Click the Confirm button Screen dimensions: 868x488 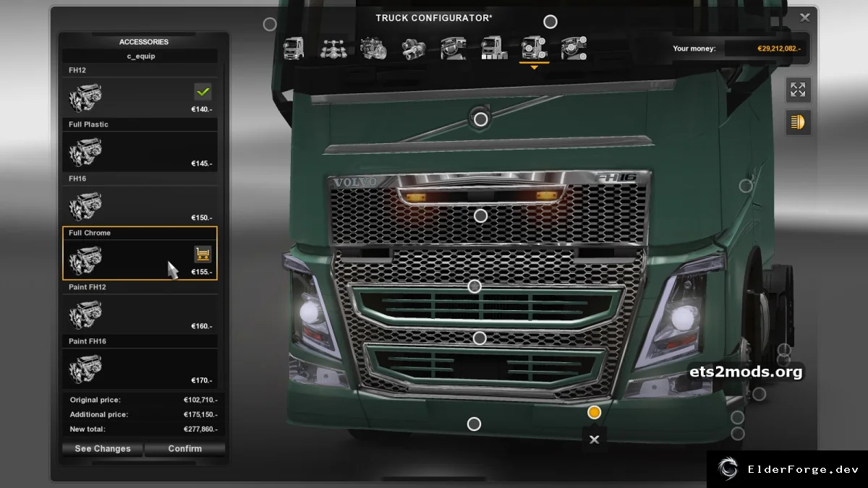185,449
